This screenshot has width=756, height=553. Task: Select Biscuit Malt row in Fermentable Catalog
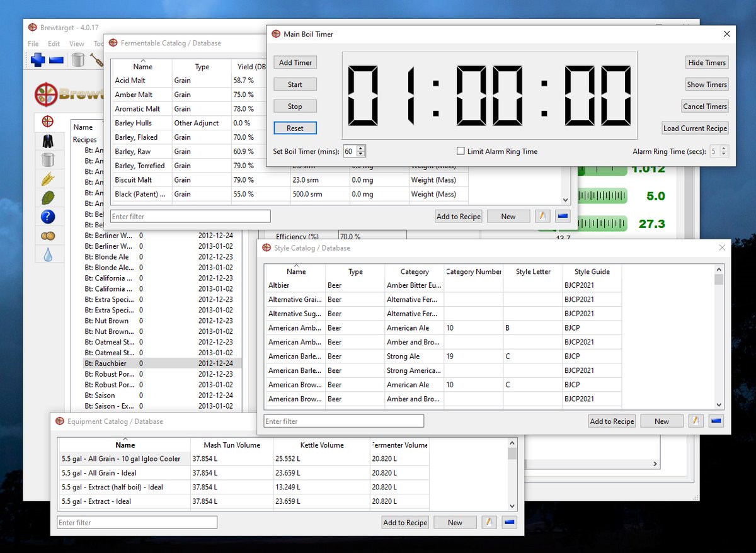pyautogui.click(x=290, y=180)
